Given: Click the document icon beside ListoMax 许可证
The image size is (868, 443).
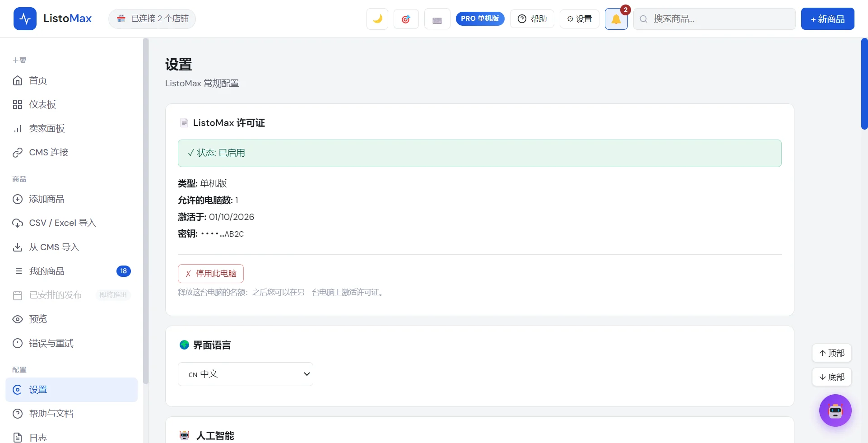Looking at the screenshot, I should coord(184,123).
